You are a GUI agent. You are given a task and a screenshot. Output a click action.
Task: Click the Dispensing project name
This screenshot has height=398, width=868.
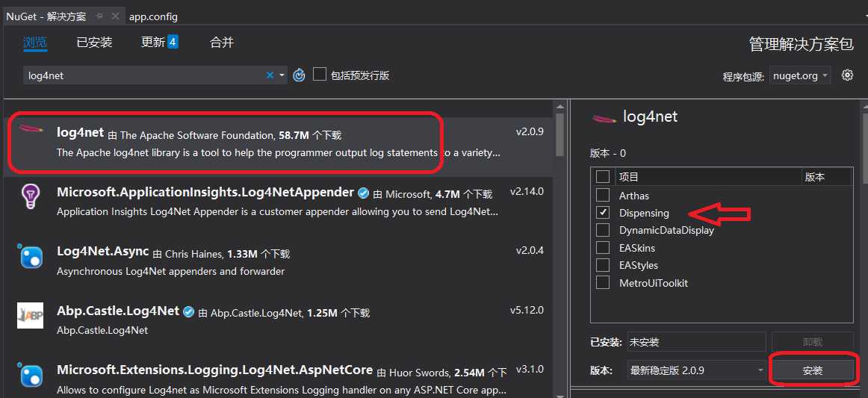click(644, 213)
